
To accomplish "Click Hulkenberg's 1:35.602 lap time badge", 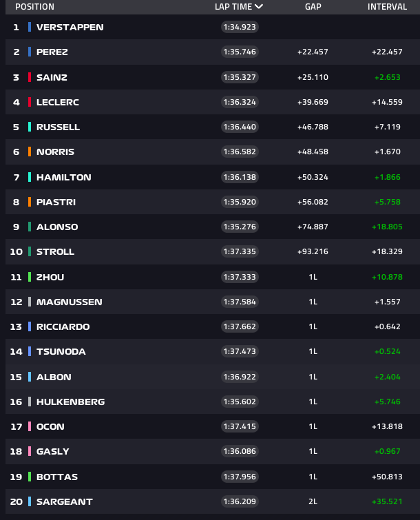I will point(240,402).
